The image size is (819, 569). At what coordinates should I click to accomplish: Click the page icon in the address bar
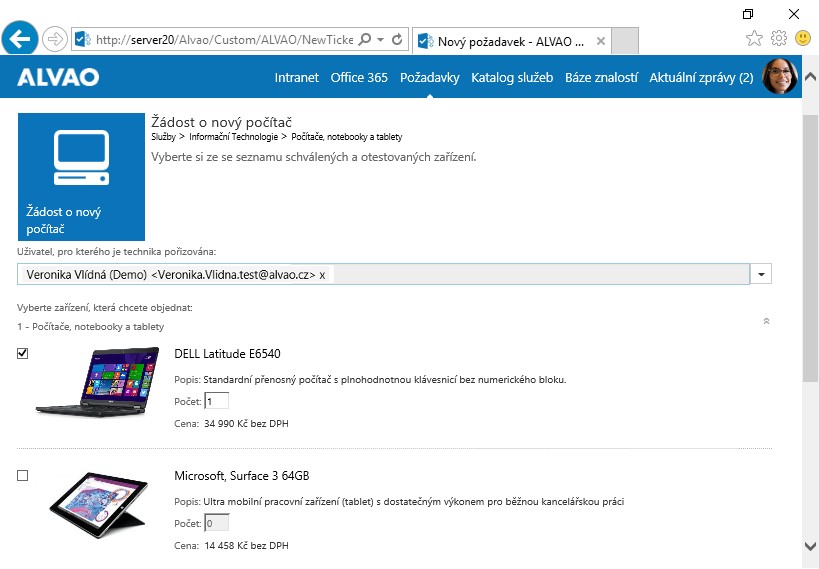tap(83, 39)
